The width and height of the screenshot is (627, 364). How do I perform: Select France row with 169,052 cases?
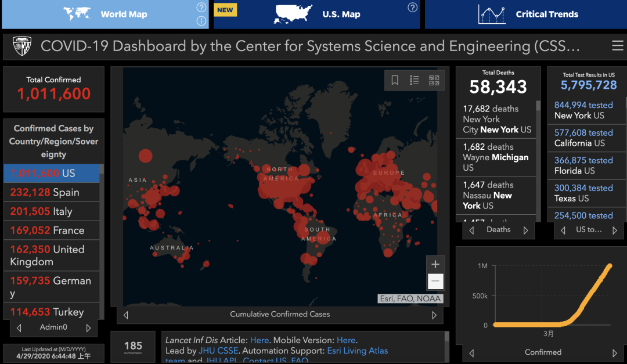(x=51, y=230)
